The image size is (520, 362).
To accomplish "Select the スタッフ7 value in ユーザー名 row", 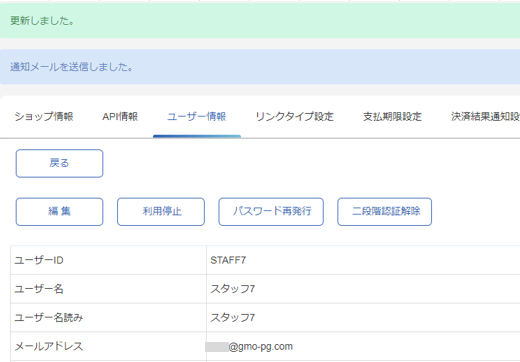I will (x=232, y=289).
